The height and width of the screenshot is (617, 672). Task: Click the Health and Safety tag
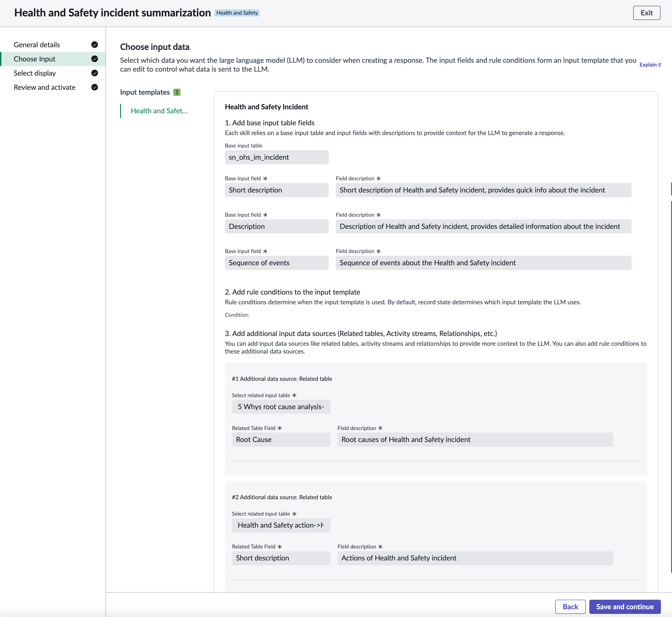(237, 13)
